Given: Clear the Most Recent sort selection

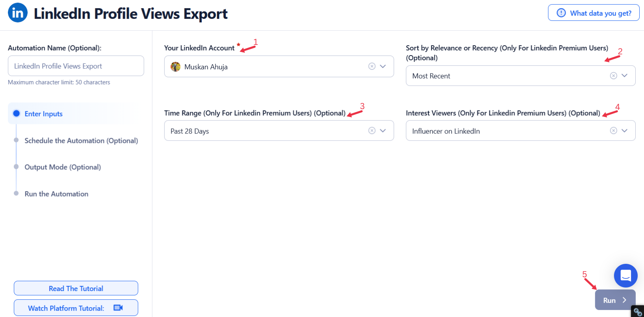Looking at the screenshot, I should [613, 76].
